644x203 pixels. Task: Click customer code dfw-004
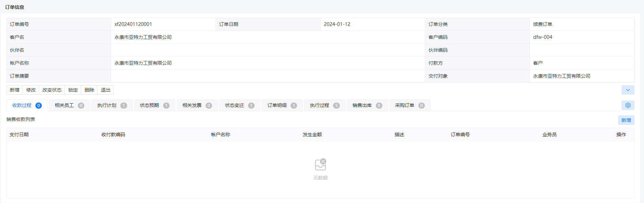pos(543,37)
